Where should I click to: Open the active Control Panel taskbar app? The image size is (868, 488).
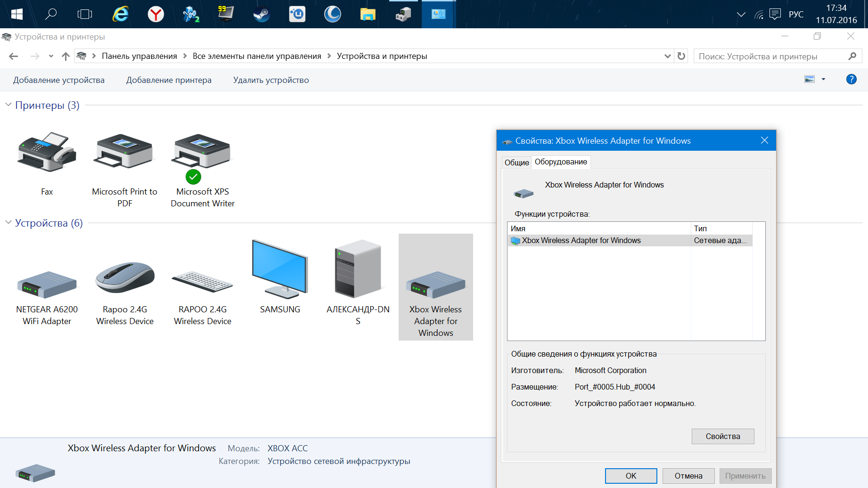coord(438,14)
